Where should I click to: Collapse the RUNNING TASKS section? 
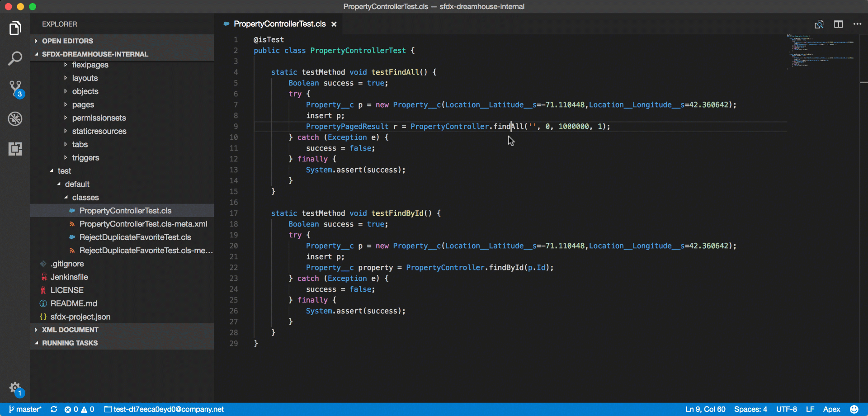(70, 343)
